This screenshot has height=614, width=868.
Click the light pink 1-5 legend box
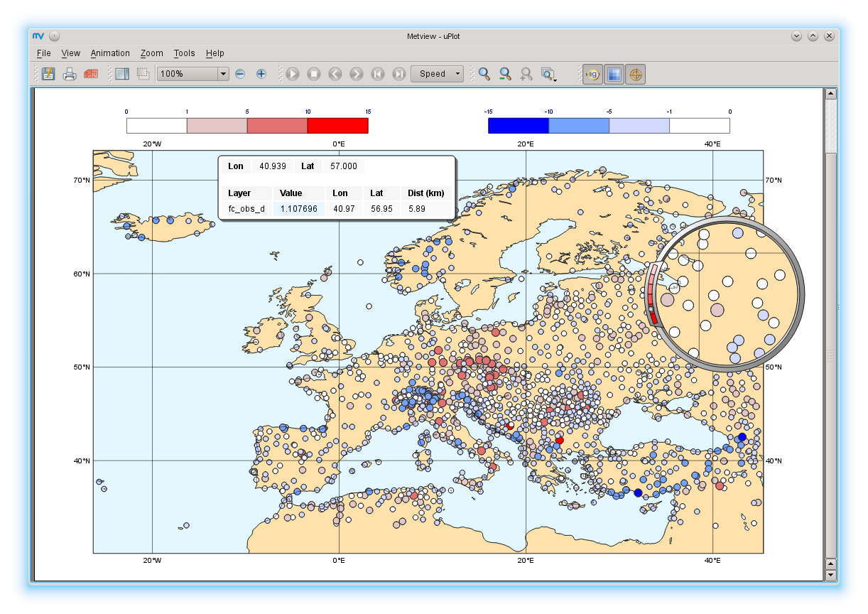pyautogui.click(x=217, y=126)
